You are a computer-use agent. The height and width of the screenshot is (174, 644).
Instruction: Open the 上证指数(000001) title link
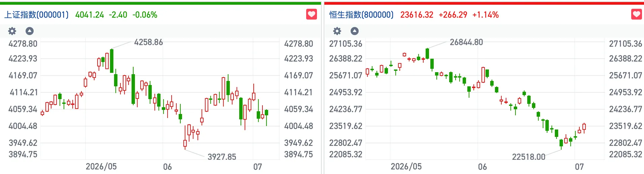(36, 15)
